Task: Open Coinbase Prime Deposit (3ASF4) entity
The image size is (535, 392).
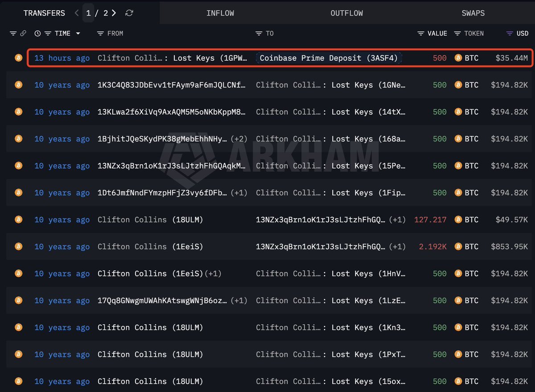Action: coord(329,58)
